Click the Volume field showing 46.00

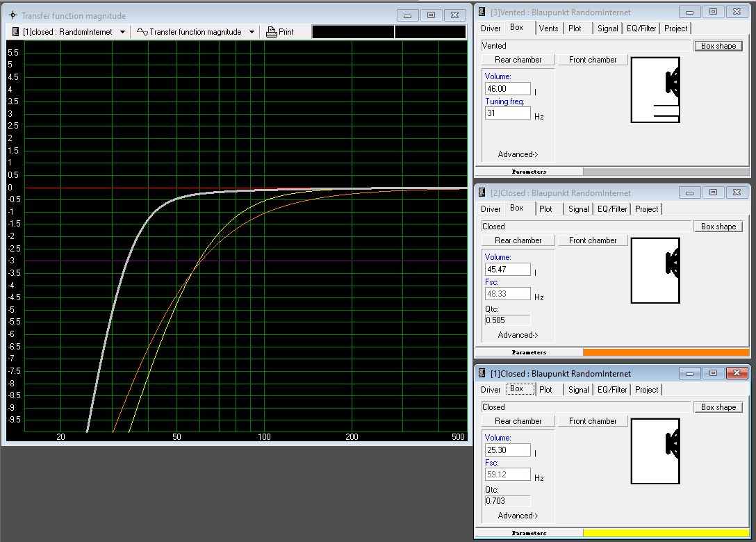click(x=508, y=89)
